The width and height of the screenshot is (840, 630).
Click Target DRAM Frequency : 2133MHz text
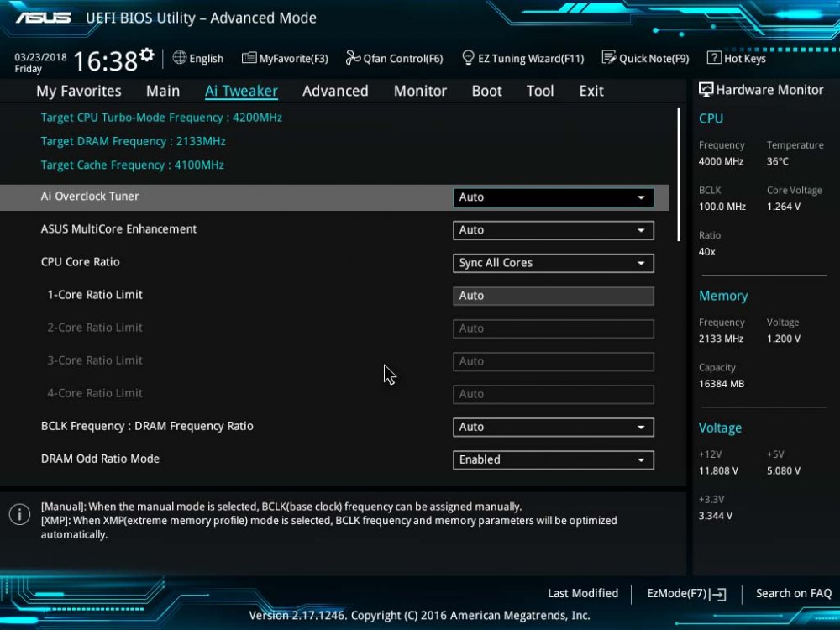coord(133,141)
